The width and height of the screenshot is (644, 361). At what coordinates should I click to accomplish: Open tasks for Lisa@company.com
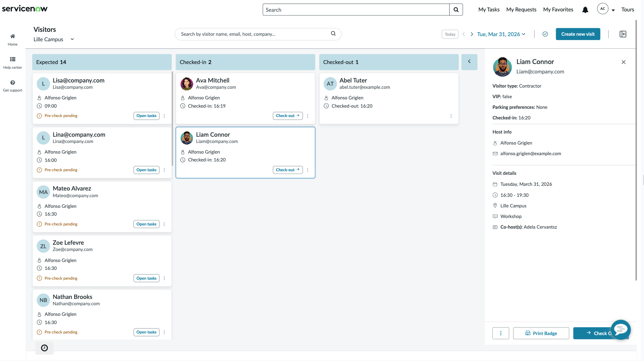[146, 116]
